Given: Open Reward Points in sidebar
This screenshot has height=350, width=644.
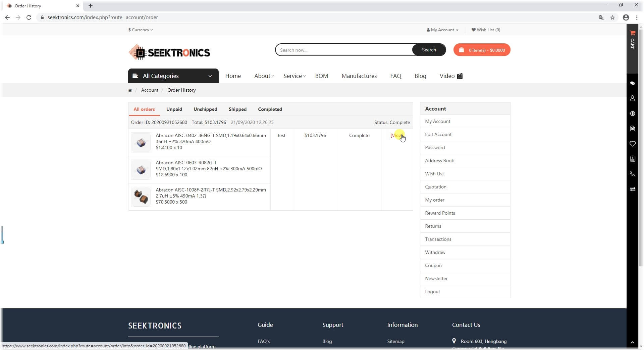Looking at the screenshot, I should coord(465,213).
